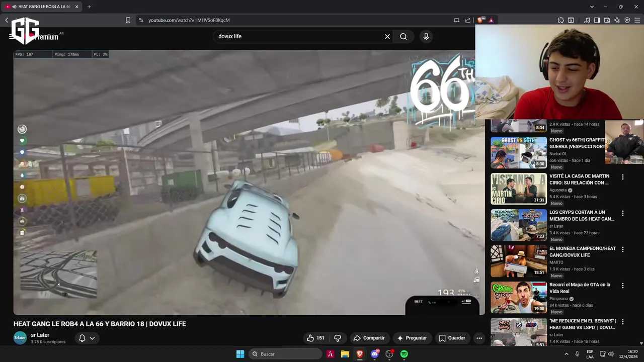Open Brave Rewards triangle icon
Screen dimensions: 644x362
pyautogui.click(x=491, y=20)
